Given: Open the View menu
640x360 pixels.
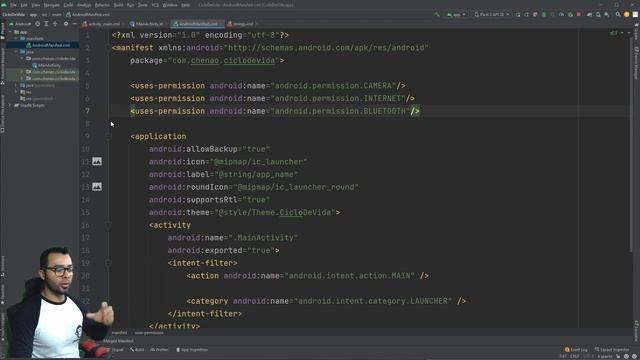Looking at the screenshot, I should click(36, 5).
